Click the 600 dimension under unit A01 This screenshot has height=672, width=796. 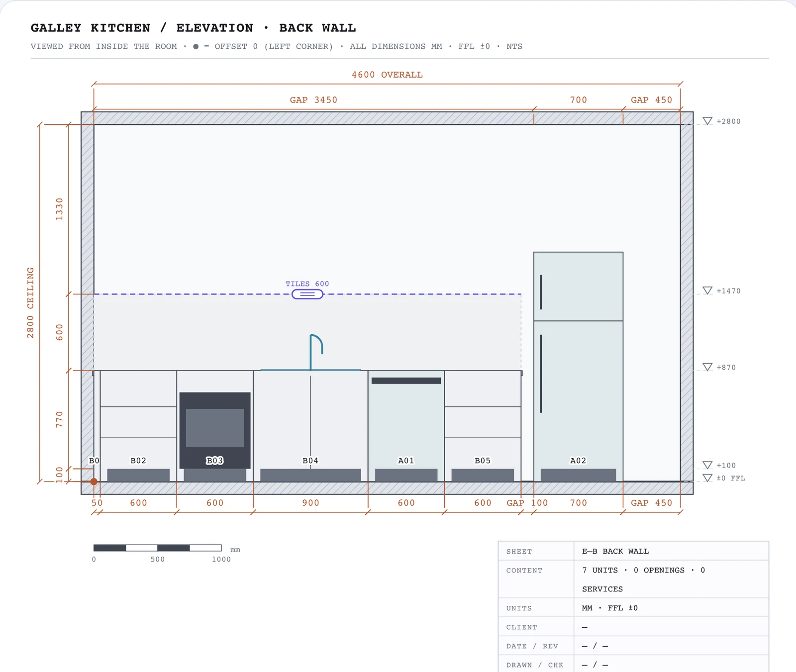pos(406,503)
